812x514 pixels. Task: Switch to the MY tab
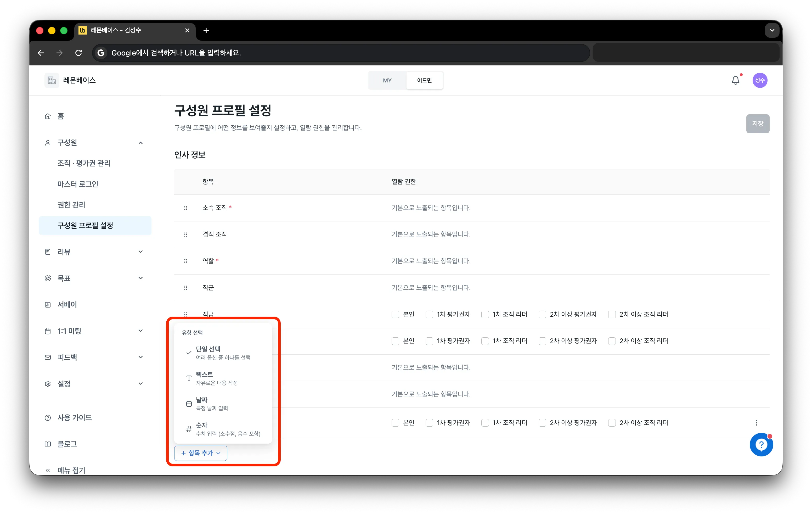[x=387, y=80]
